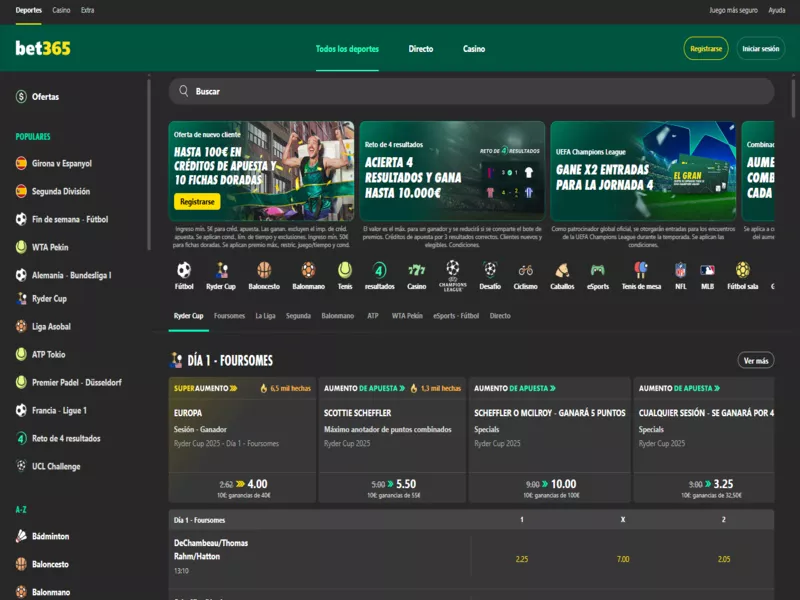The width and height of the screenshot is (800, 600).
Task: Select Scheffler o McIlroy odds 10.00
Action: click(549, 487)
